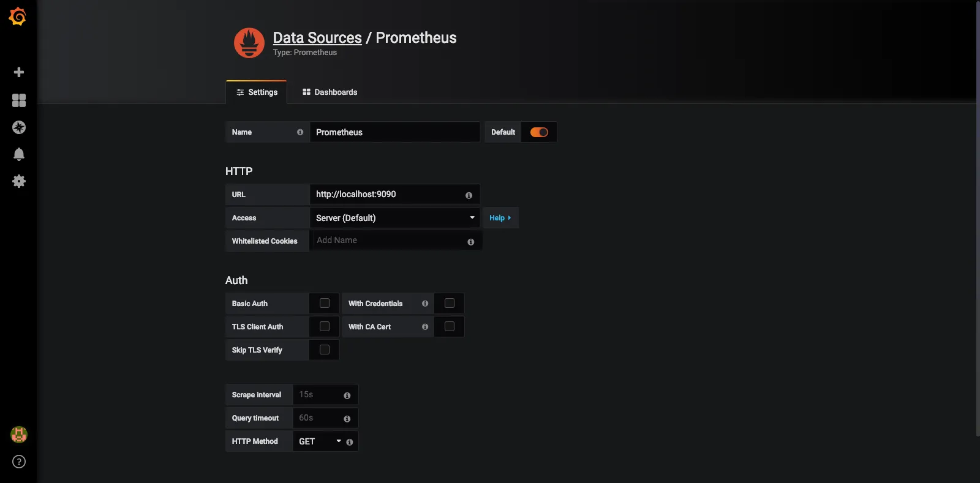Open the Help question mark icon
Screen dimensions: 980x483
pos(19,462)
